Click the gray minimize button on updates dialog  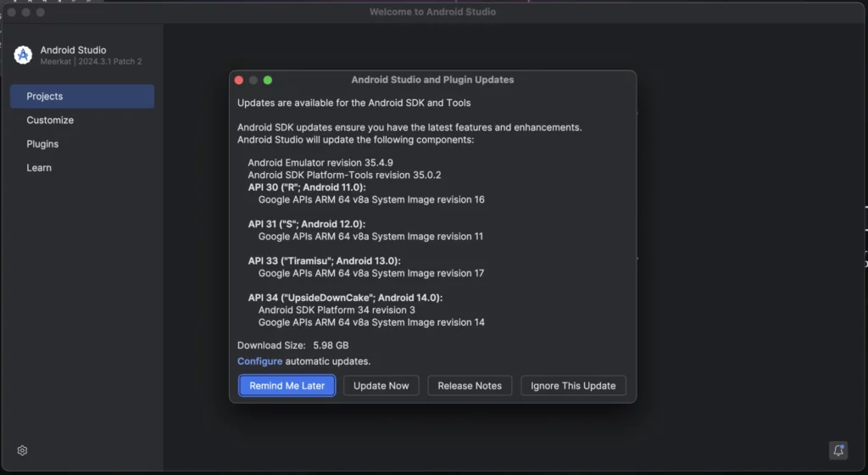(x=253, y=81)
